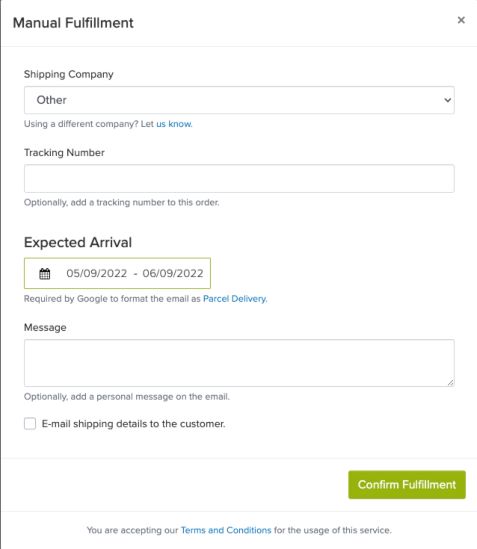The width and height of the screenshot is (477, 549).
Task: Click the 'E-mail shipping details to the customer' label
Action: tap(133, 424)
